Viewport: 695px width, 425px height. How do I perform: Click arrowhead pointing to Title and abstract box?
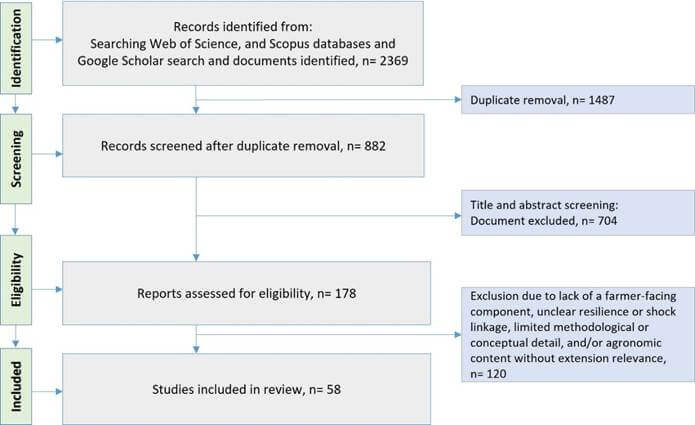tap(458, 216)
